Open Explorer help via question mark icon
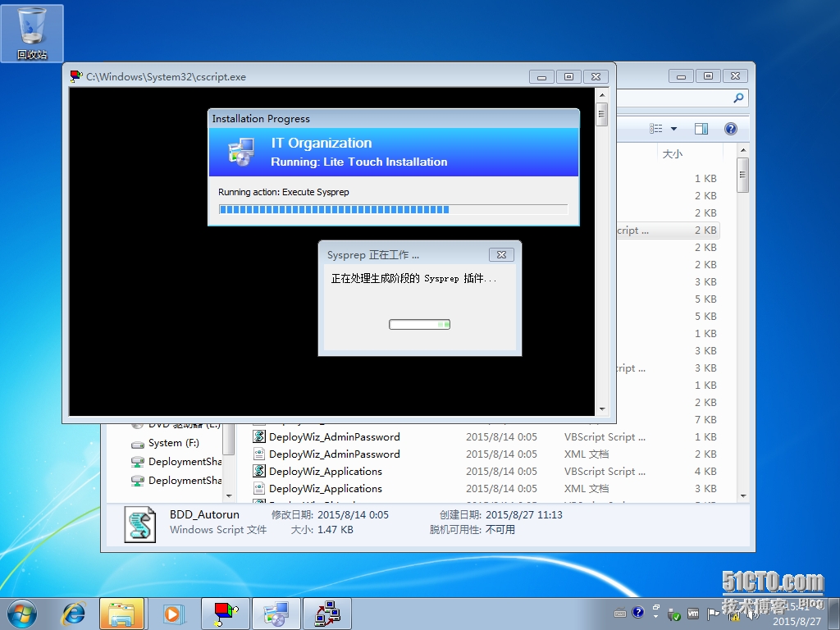 [731, 129]
